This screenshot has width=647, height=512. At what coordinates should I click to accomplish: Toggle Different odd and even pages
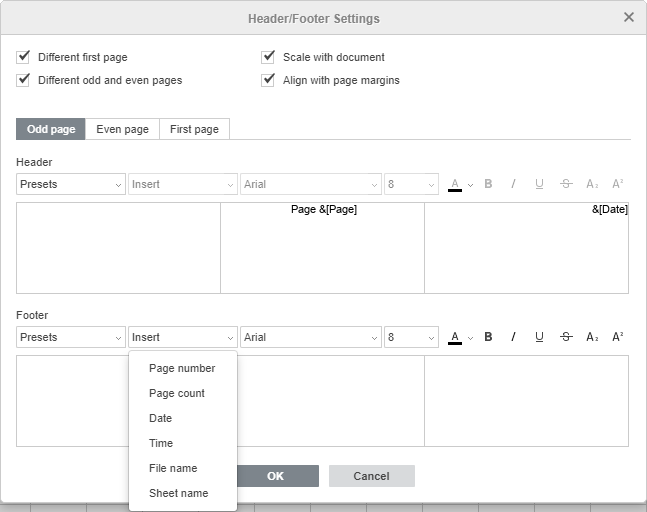tap(24, 80)
